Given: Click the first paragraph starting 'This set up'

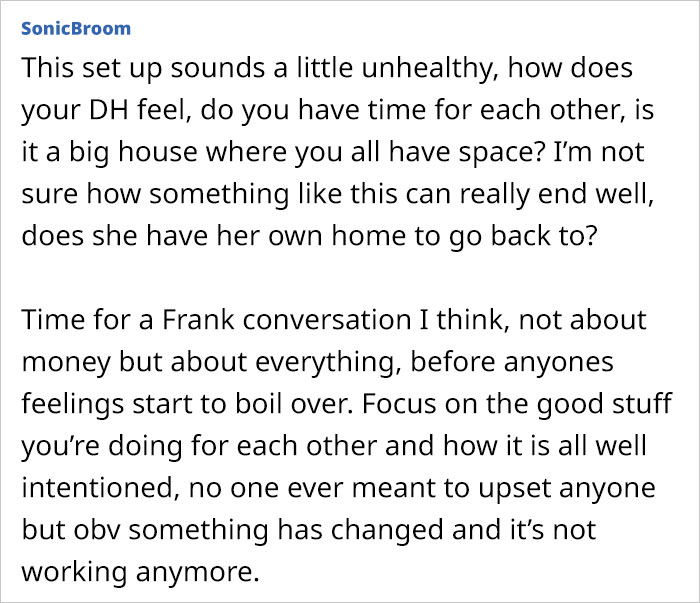Looking at the screenshot, I should pos(338,152).
